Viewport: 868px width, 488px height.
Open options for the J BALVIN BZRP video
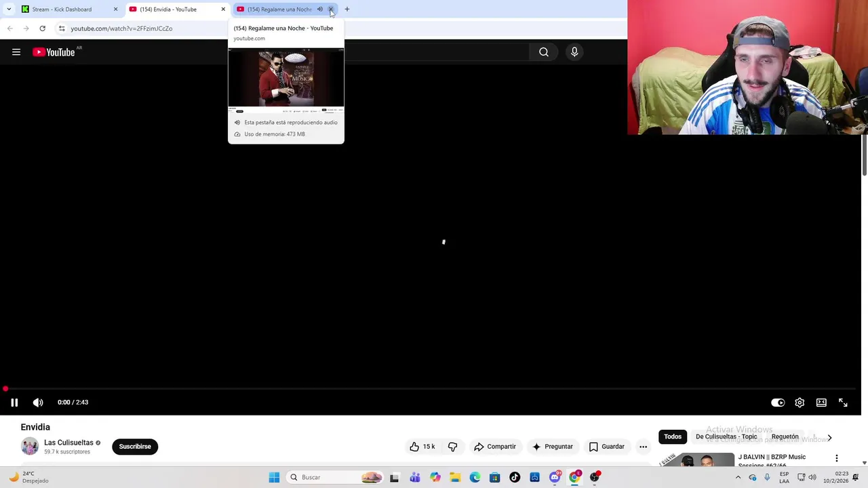click(837, 459)
